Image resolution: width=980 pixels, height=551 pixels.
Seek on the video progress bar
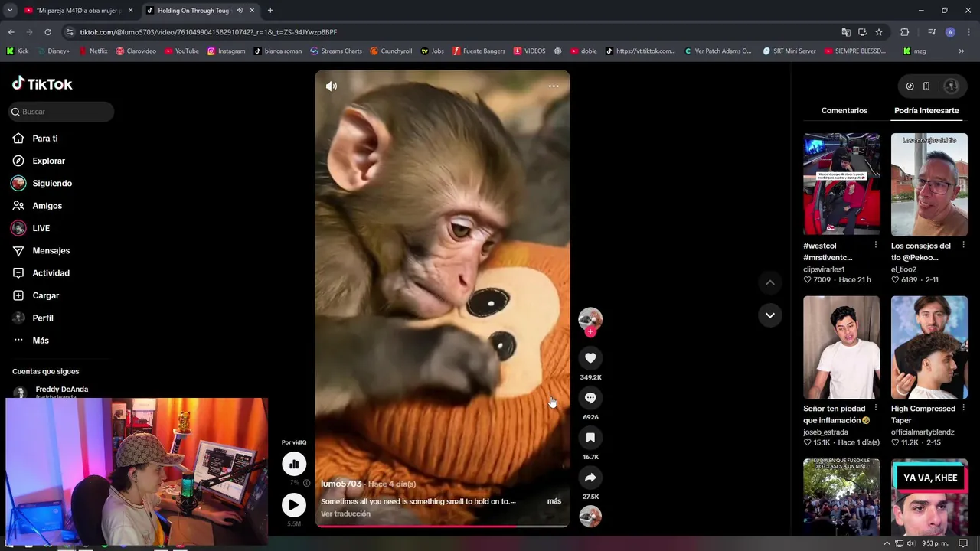[443, 526]
